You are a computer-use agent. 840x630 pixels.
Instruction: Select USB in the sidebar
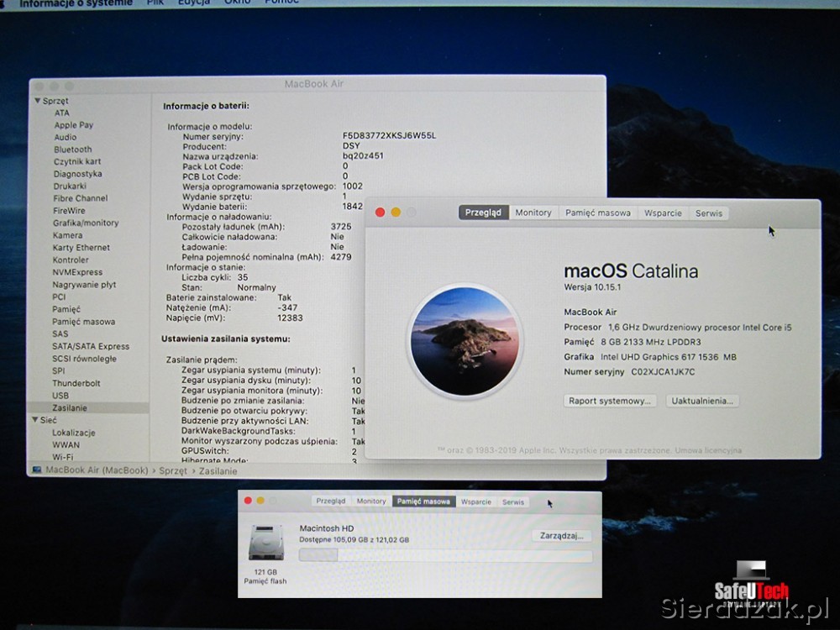[60, 396]
